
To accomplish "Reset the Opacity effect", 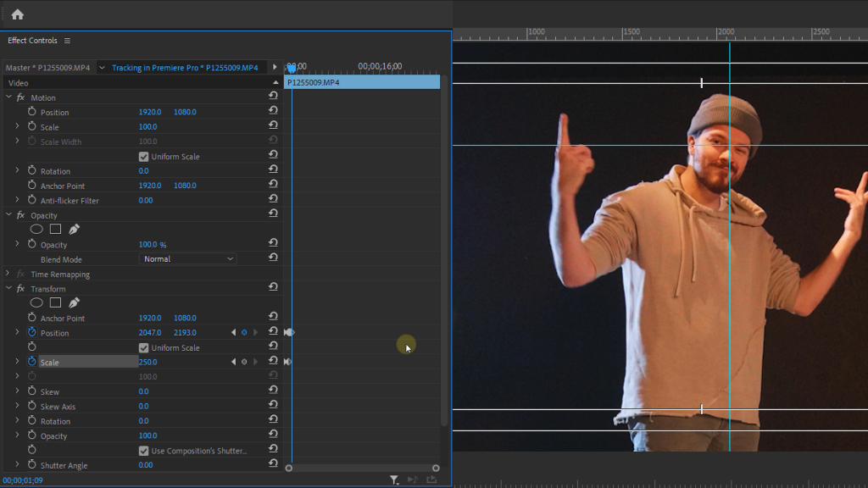I will point(273,213).
